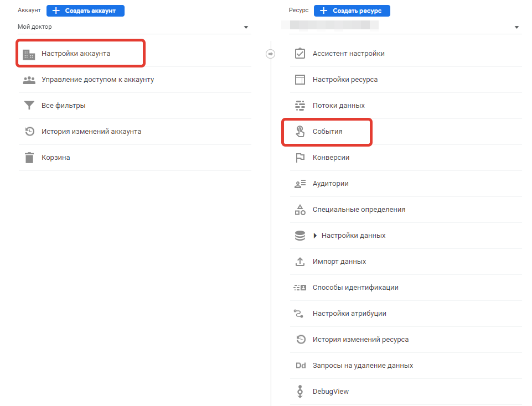Viewport: 532px width, 406px height.
Task: Click the people icon for Управление доступом
Action: (29, 80)
